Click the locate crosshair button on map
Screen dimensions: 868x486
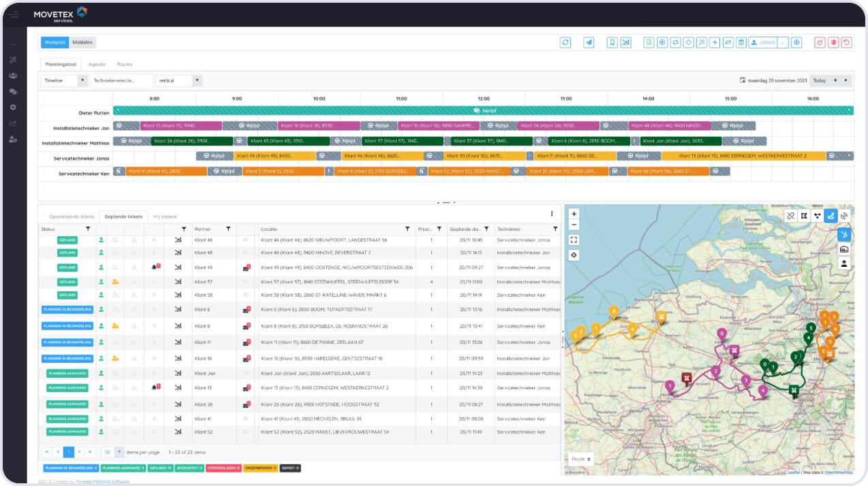(x=574, y=255)
